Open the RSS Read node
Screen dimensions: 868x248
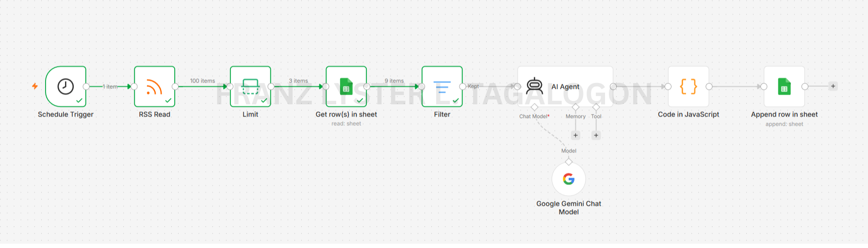(154, 86)
